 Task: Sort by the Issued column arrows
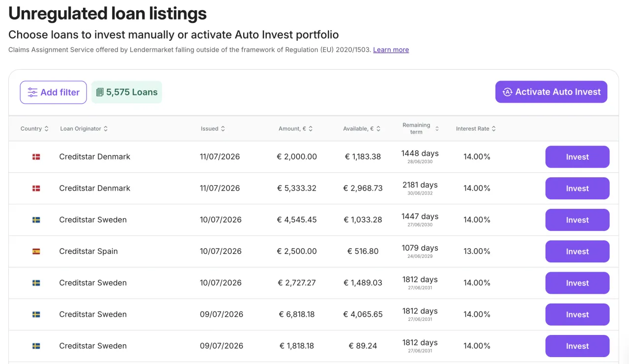click(223, 129)
